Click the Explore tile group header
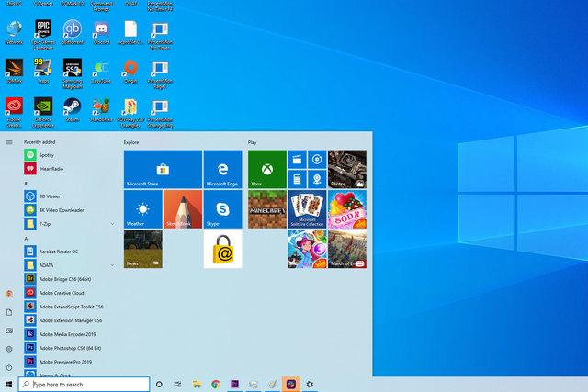This screenshot has width=588, height=392. (131, 142)
